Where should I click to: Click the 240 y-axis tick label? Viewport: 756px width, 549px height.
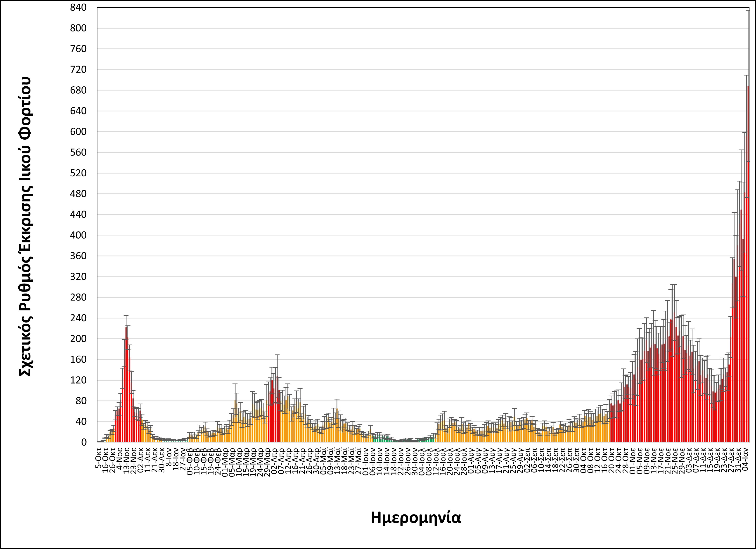pyautogui.click(x=78, y=318)
